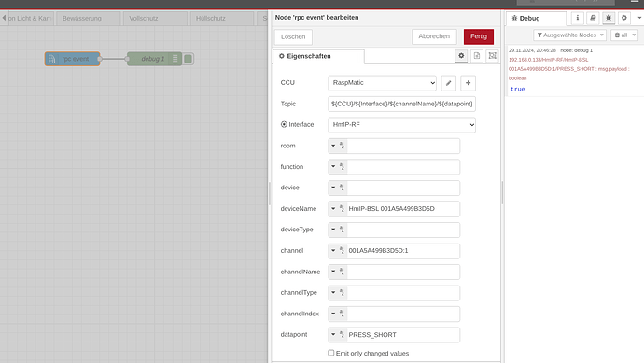
Task: Click the channel field 001A5A499B3D5D:1
Action: 403,250
